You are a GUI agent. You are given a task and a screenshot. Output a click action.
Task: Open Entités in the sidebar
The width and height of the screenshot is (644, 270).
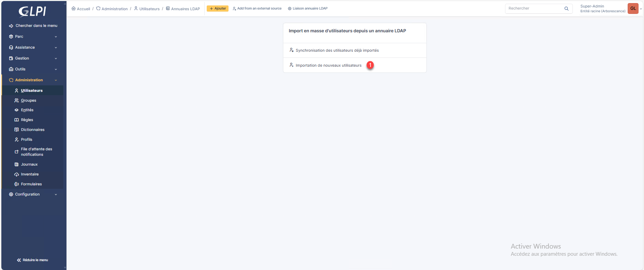point(27,110)
